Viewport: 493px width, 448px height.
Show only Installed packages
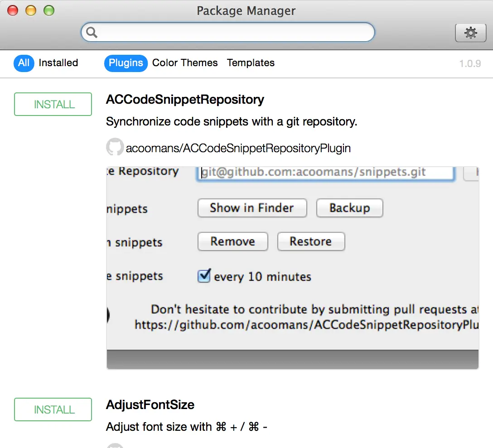click(58, 63)
